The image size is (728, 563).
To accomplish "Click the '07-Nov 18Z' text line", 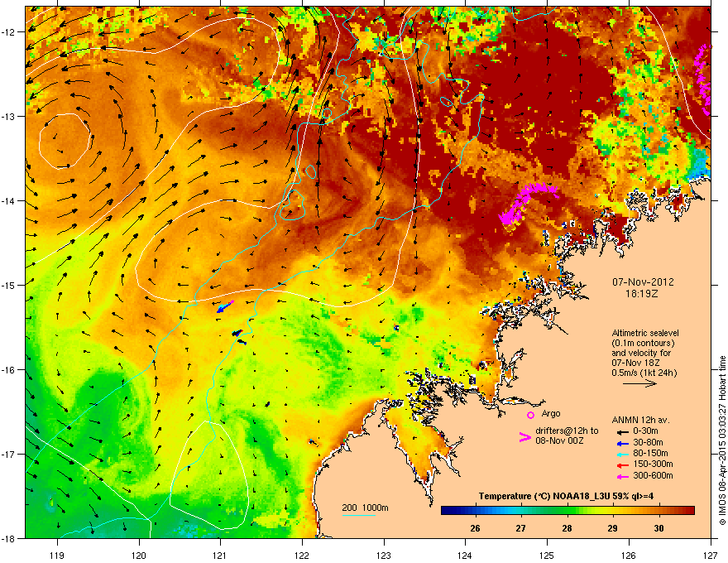I will tap(635, 363).
